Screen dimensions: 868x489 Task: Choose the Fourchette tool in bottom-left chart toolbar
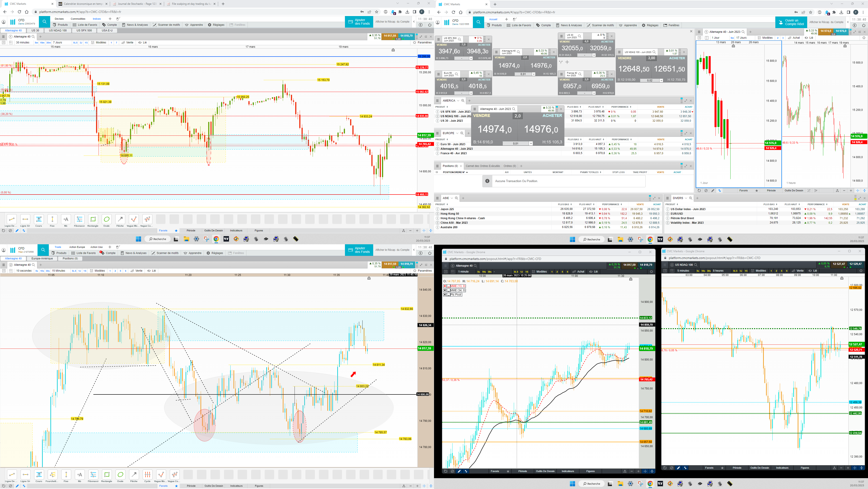tap(52, 475)
